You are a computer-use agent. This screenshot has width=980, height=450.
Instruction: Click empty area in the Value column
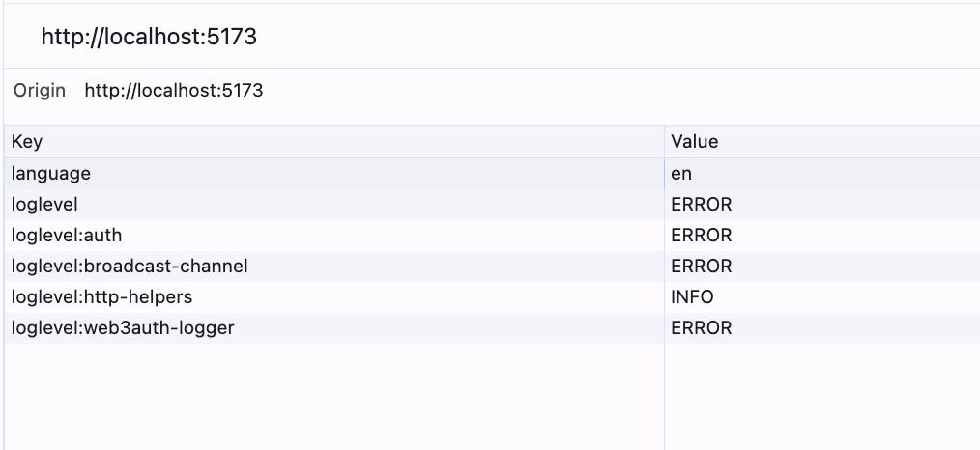point(821,396)
